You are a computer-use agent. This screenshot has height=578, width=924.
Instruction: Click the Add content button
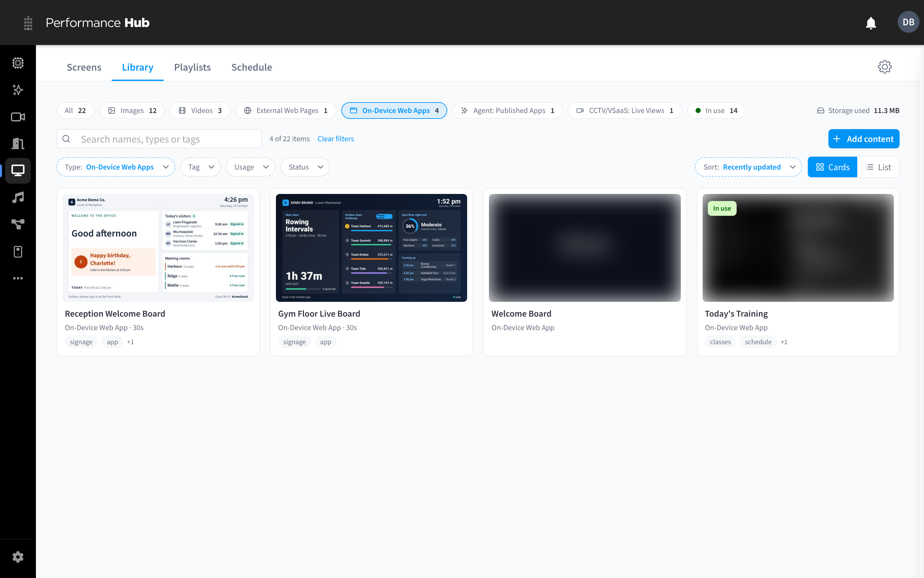point(864,139)
